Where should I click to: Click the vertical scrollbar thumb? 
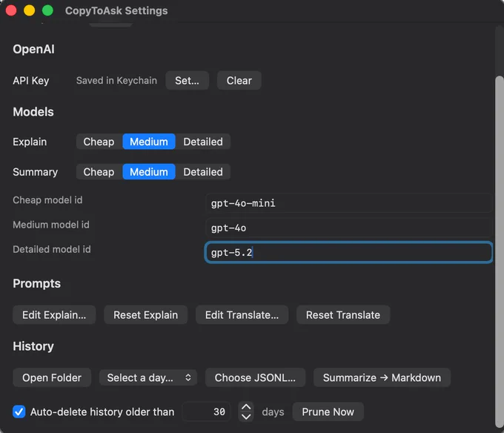point(499,251)
